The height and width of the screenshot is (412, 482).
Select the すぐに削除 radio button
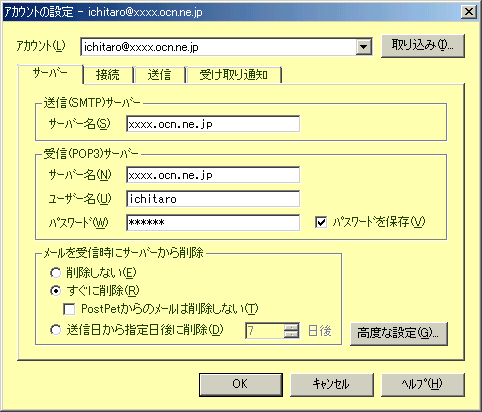pyautogui.click(x=56, y=291)
